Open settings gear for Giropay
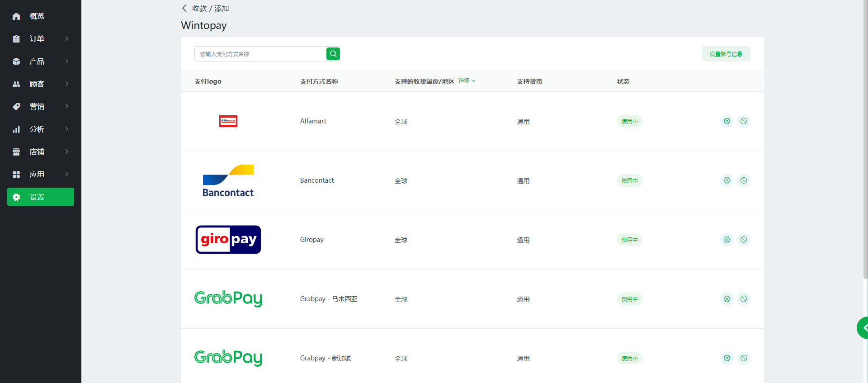868x383 pixels. (x=726, y=240)
